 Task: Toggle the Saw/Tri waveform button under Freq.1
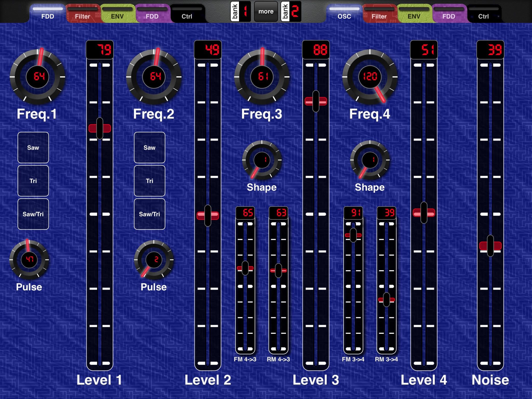click(33, 214)
